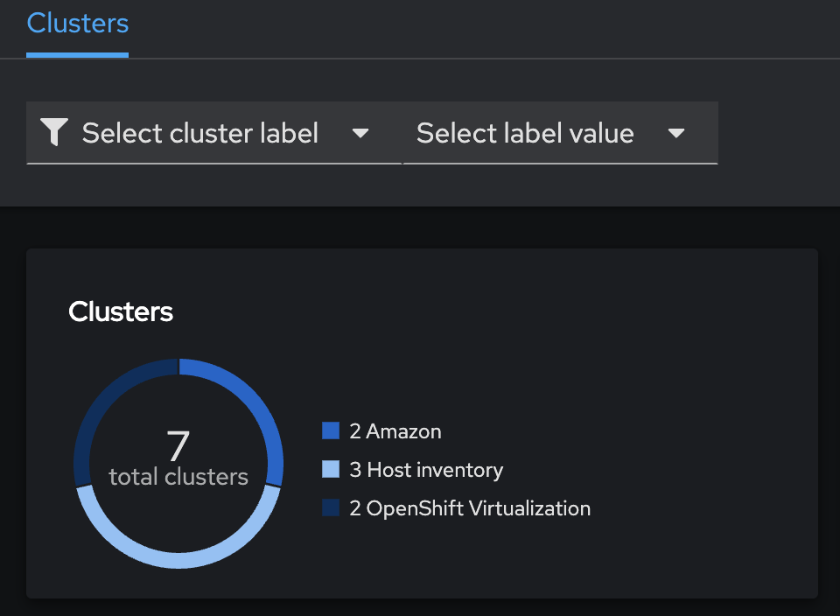Click the 7 total clusters count
The height and width of the screenshot is (616, 840).
tap(178, 445)
